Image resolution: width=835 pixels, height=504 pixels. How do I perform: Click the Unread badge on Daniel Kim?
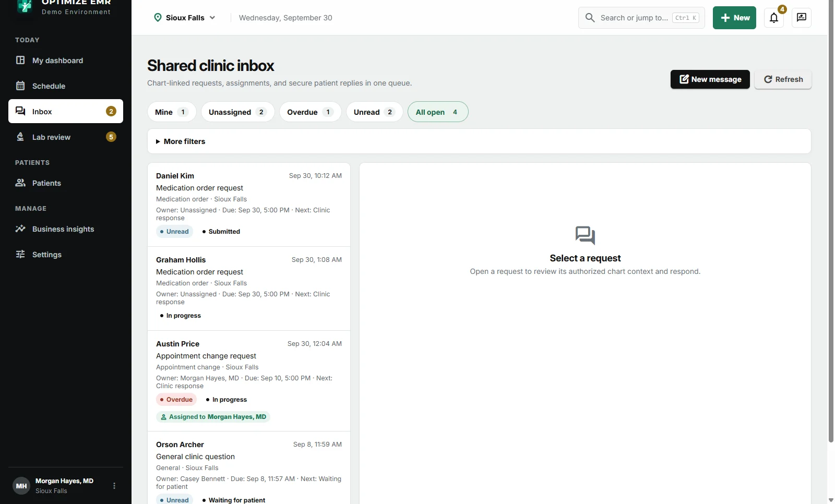click(x=174, y=232)
